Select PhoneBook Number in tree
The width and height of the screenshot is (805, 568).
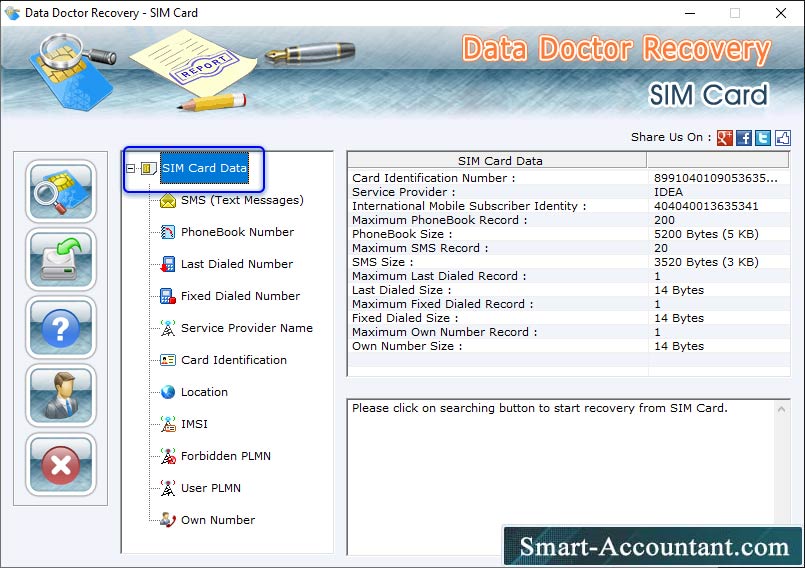point(237,232)
